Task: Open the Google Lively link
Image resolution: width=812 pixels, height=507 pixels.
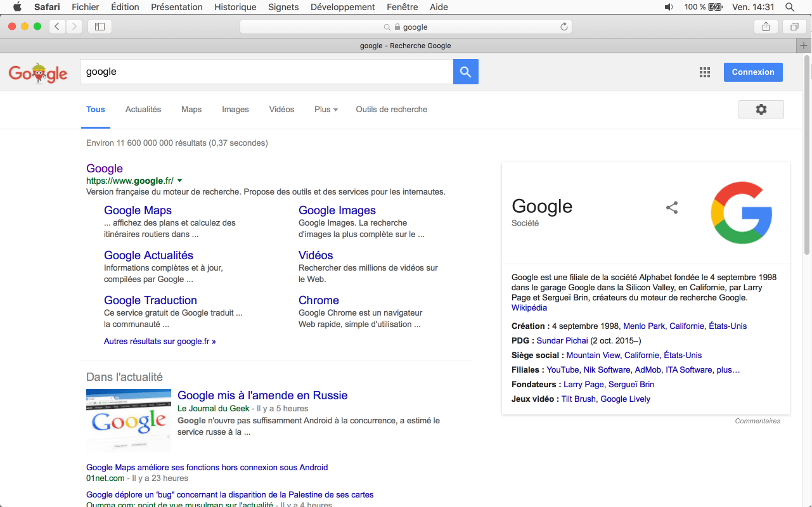Action: pyautogui.click(x=626, y=399)
